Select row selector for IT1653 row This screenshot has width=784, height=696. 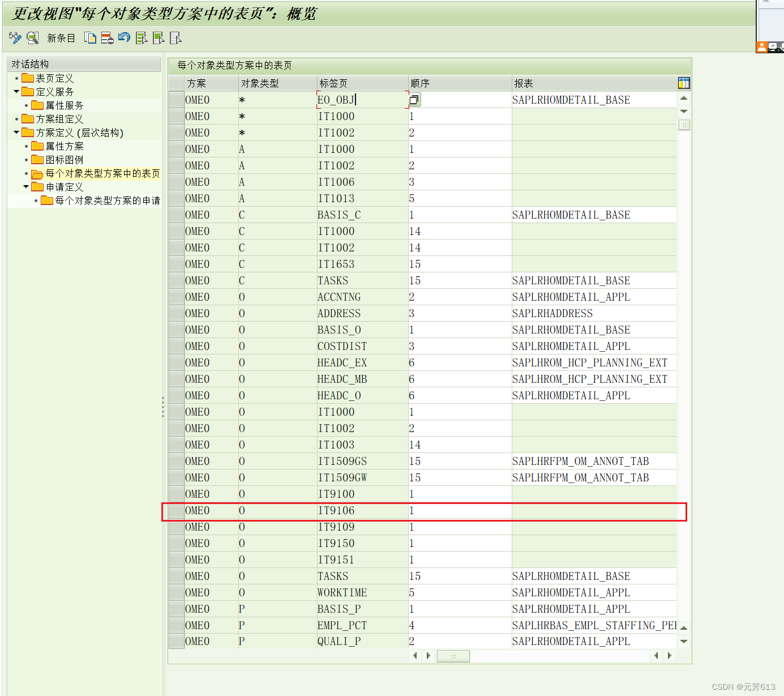click(177, 264)
